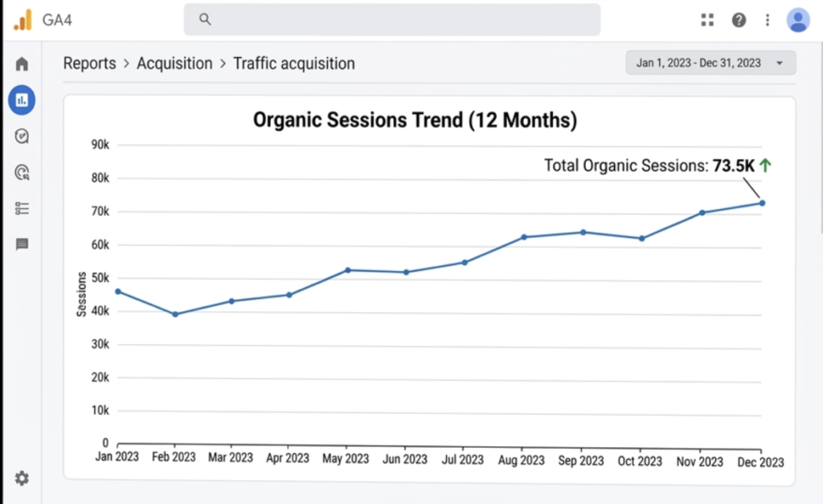The height and width of the screenshot is (504, 823).
Task: Click the Oct 2023 data point
Action: 642,239
